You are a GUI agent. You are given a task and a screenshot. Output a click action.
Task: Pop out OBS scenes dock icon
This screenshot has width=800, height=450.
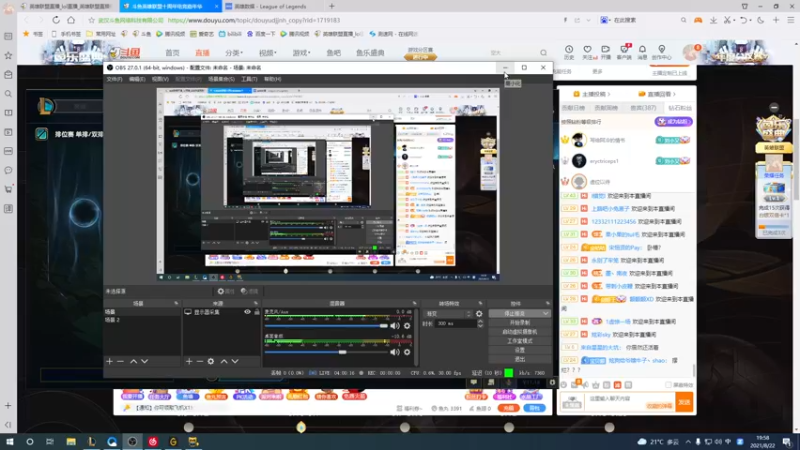pyautogui.click(x=176, y=304)
